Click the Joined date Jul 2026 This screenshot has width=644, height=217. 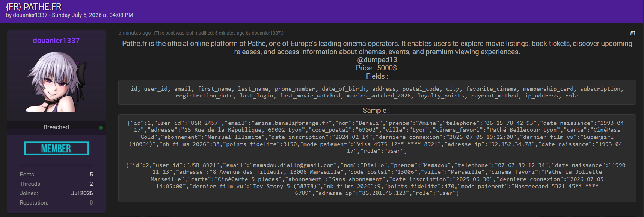click(x=82, y=193)
